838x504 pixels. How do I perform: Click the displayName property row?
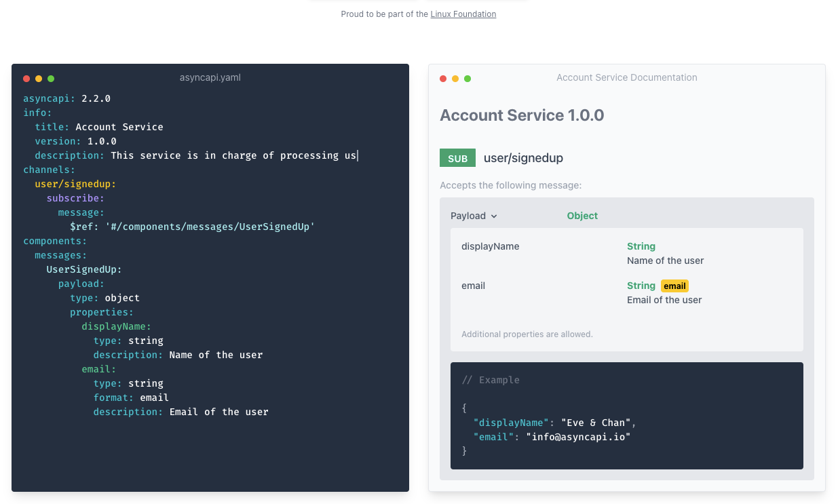(x=490, y=247)
